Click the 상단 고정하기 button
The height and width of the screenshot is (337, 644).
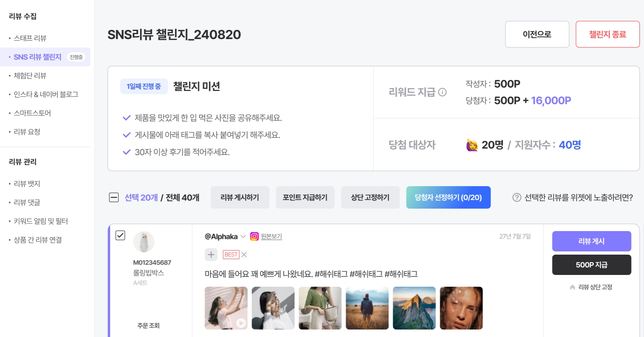tap(370, 198)
